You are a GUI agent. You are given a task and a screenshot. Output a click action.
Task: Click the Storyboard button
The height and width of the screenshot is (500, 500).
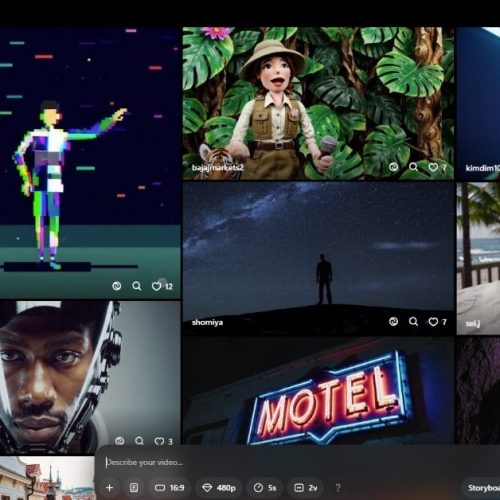(482, 488)
